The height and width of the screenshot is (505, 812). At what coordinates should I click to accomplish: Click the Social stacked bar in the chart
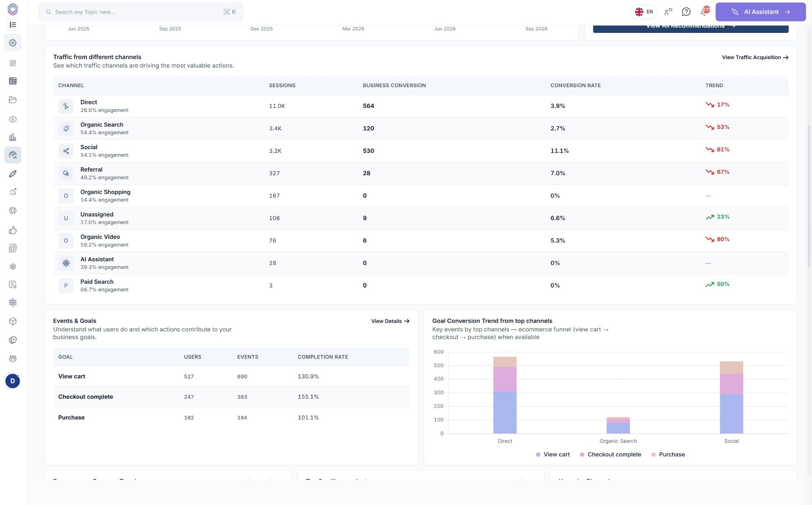click(731, 398)
